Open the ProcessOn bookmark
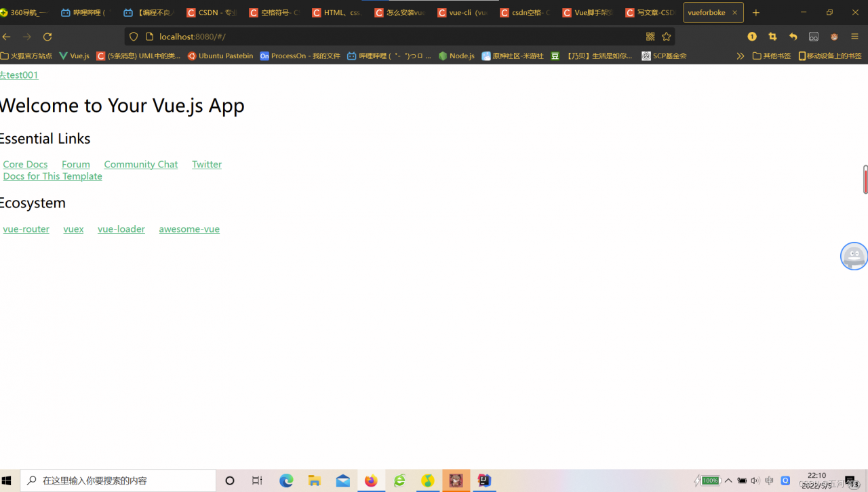The height and width of the screenshot is (492, 868). (300, 56)
